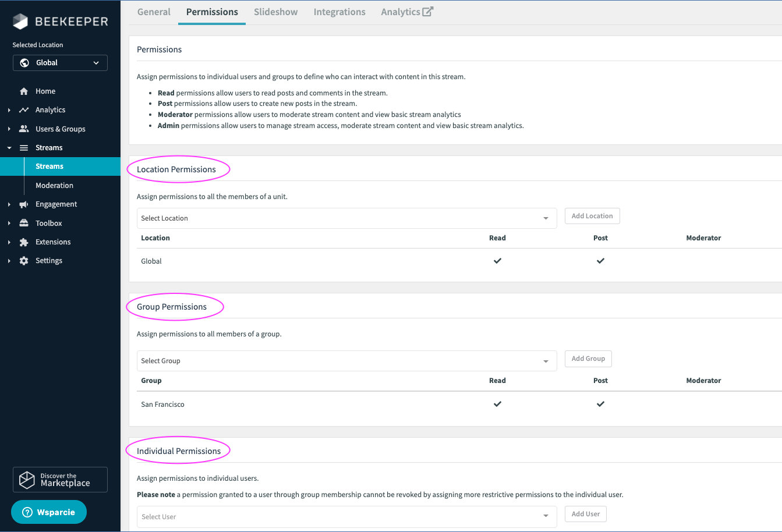Toggle Read checkmark for Global location
Viewport: 782px width, 532px height.
pyautogui.click(x=497, y=261)
